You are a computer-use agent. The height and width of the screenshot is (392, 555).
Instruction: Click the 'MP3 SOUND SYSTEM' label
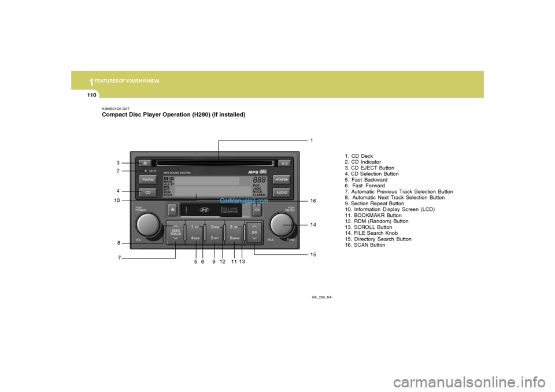tap(177, 173)
